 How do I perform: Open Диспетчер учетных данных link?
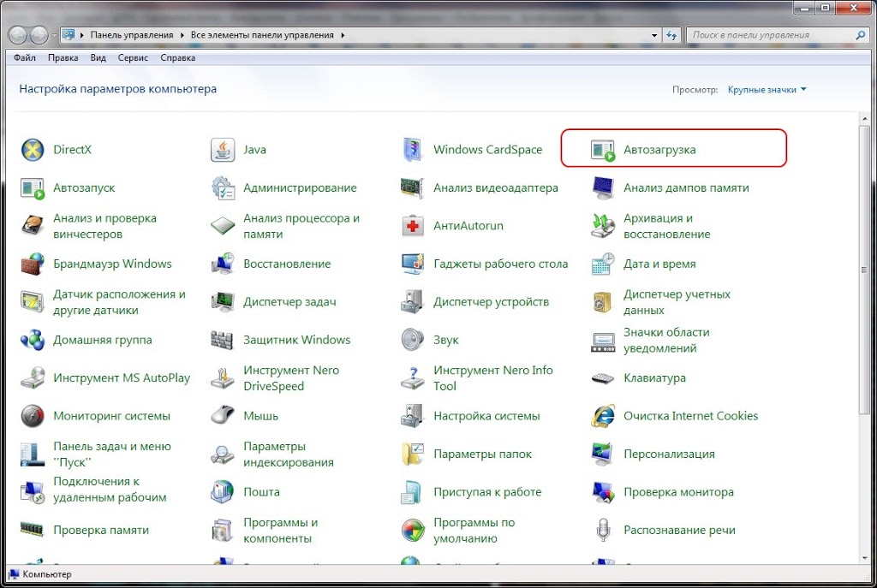677,302
